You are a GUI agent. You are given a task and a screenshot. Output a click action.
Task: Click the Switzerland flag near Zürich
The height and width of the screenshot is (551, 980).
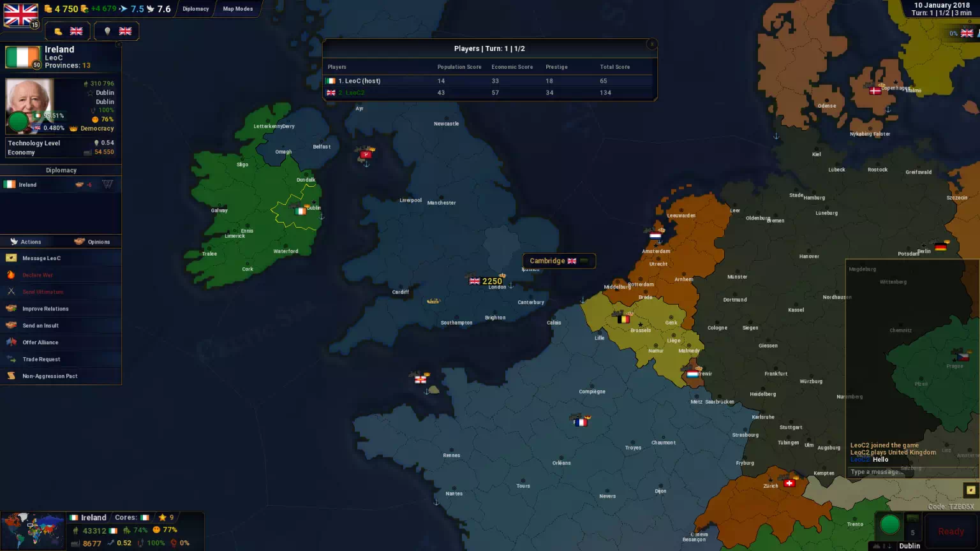790,483
